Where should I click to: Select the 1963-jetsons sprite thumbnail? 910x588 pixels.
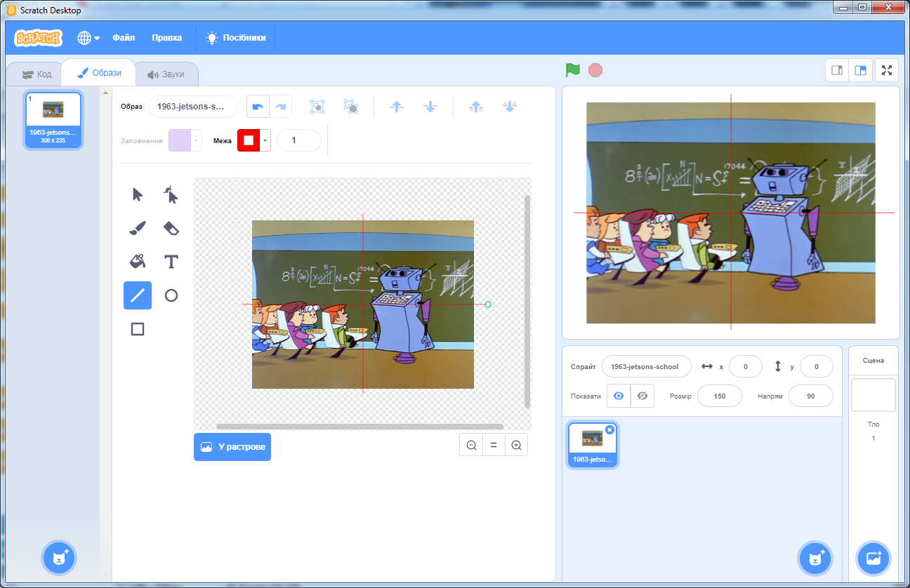pyautogui.click(x=593, y=445)
